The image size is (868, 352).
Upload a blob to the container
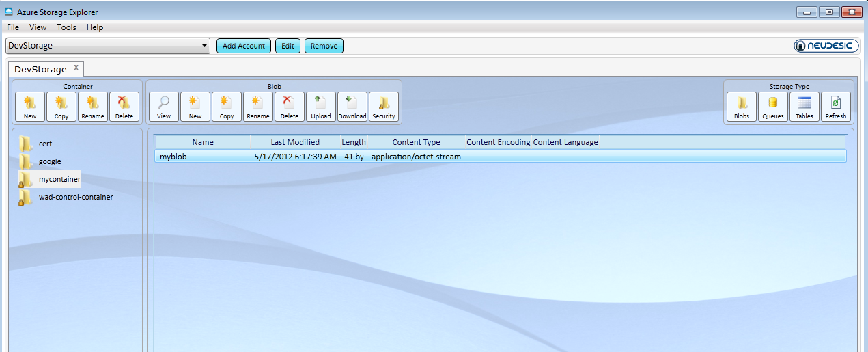click(321, 107)
